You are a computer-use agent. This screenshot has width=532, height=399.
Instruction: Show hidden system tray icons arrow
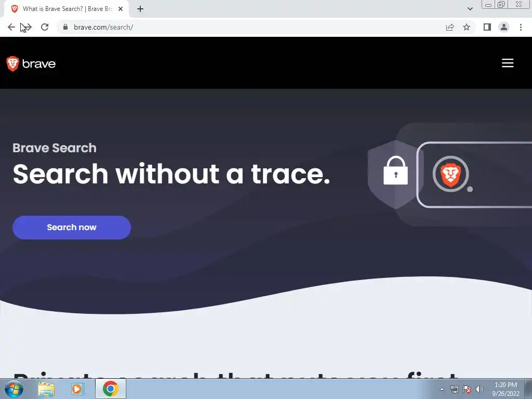pyautogui.click(x=442, y=389)
